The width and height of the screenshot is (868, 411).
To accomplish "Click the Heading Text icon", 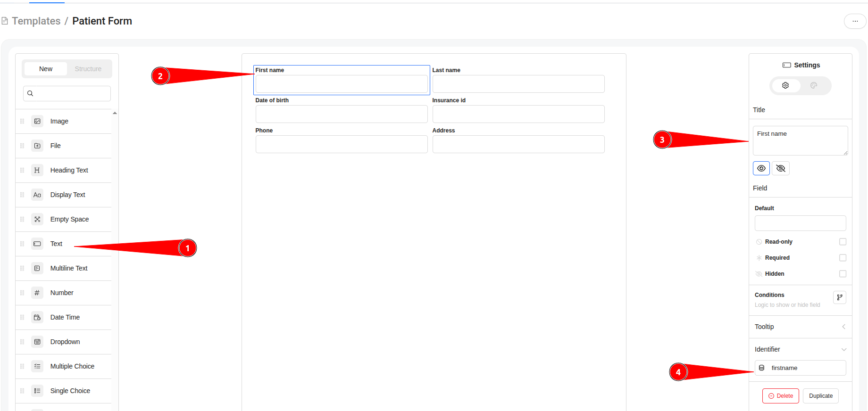I will pyautogui.click(x=37, y=170).
